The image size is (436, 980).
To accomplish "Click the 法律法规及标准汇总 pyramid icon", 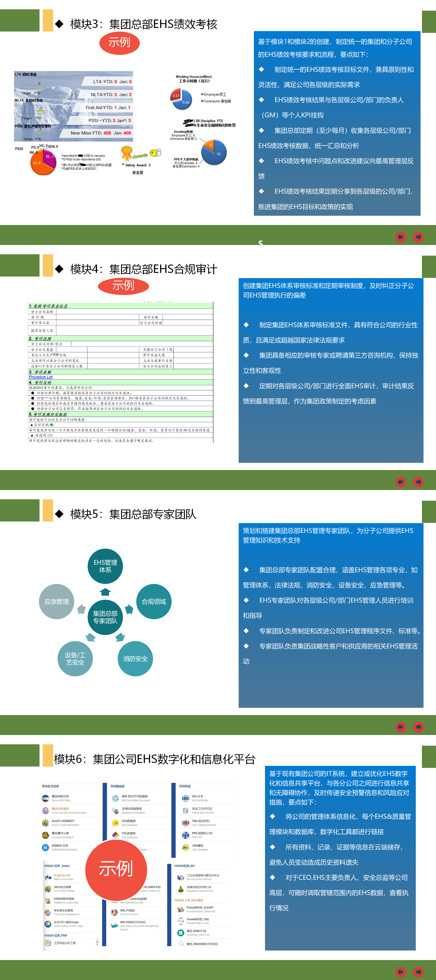I will coord(181,889).
